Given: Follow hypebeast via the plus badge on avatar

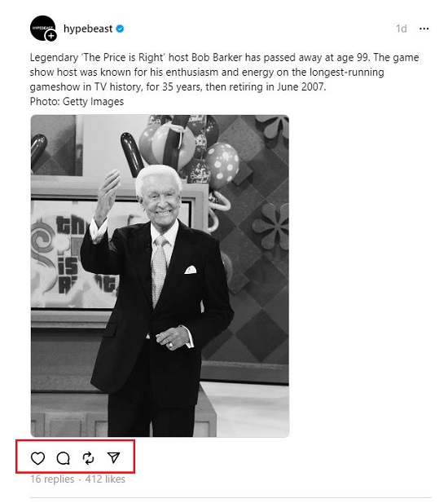Looking at the screenshot, I should click(51, 36).
